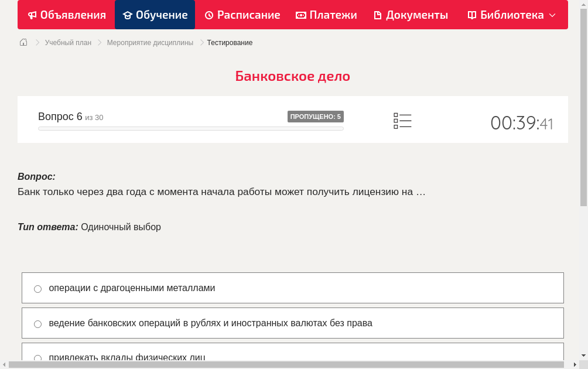Click the payment card icon for Платежи
The width and height of the screenshot is (588, 369).
300,15
